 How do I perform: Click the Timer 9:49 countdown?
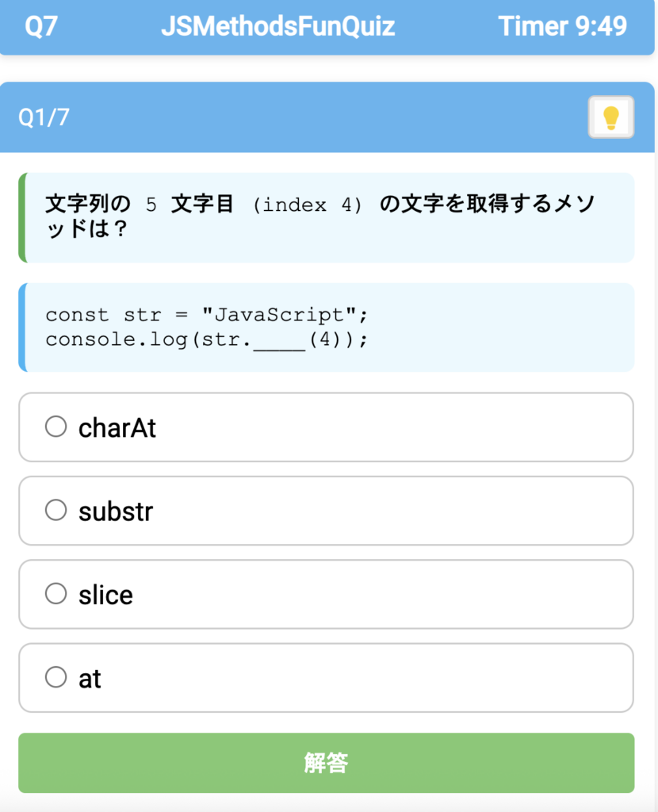click(562, 26)
